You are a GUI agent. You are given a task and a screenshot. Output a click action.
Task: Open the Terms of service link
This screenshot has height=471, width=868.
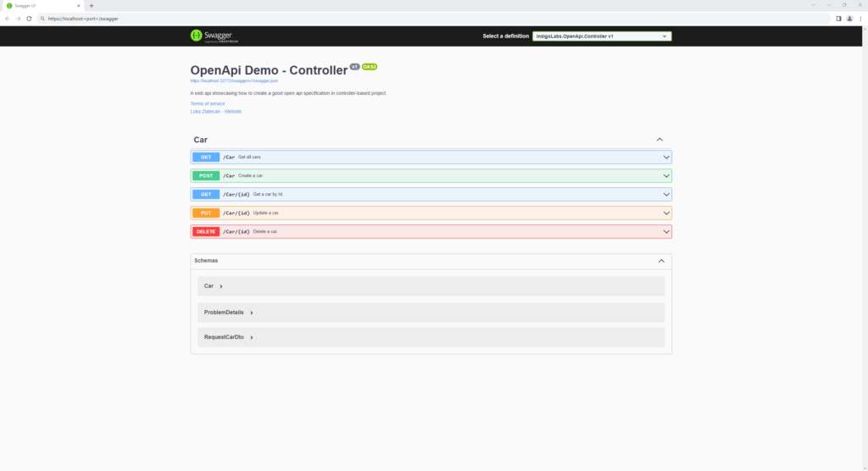tap(208, 103)
